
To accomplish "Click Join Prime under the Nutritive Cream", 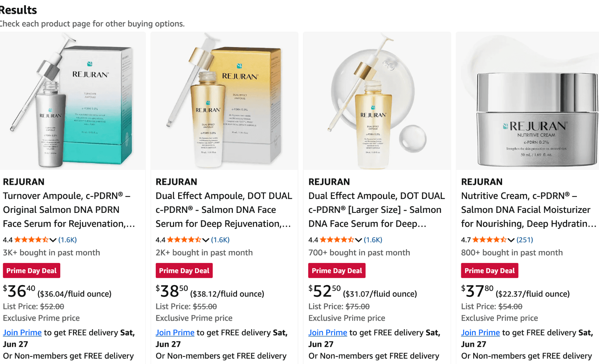I will coord(480,333).
